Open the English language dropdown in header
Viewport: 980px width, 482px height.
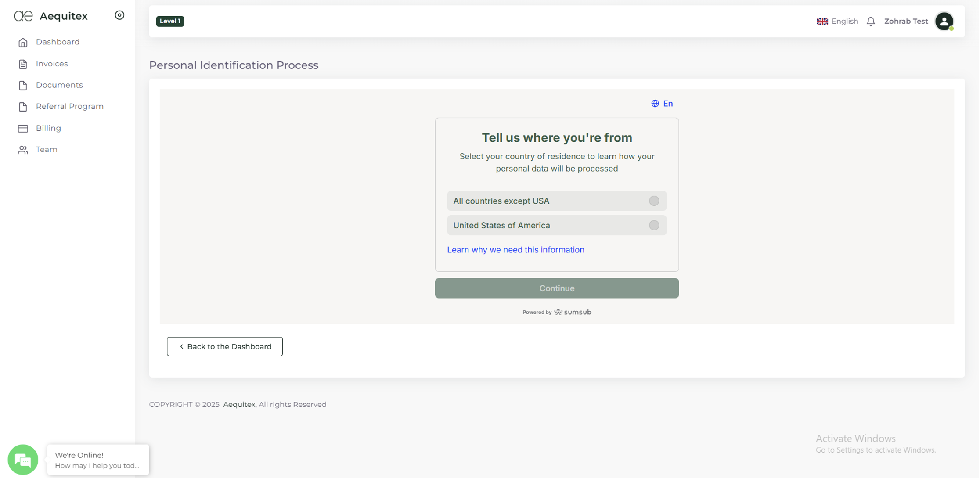click(837, 22)
